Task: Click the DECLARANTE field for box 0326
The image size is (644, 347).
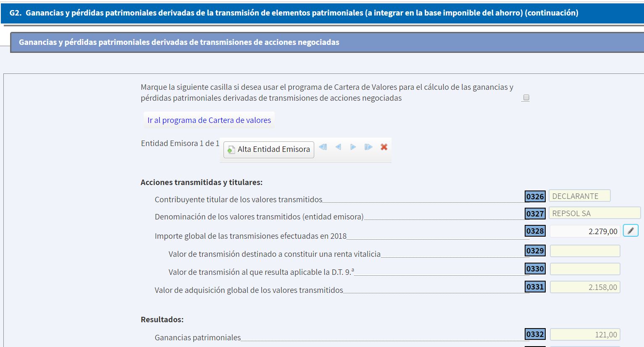Action: (x=579, y=196)
